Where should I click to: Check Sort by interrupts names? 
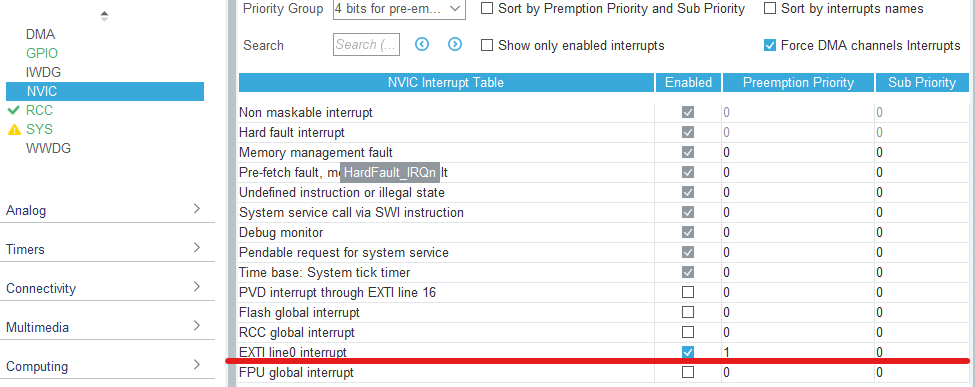pyautogui.click(x=770, y=9)
